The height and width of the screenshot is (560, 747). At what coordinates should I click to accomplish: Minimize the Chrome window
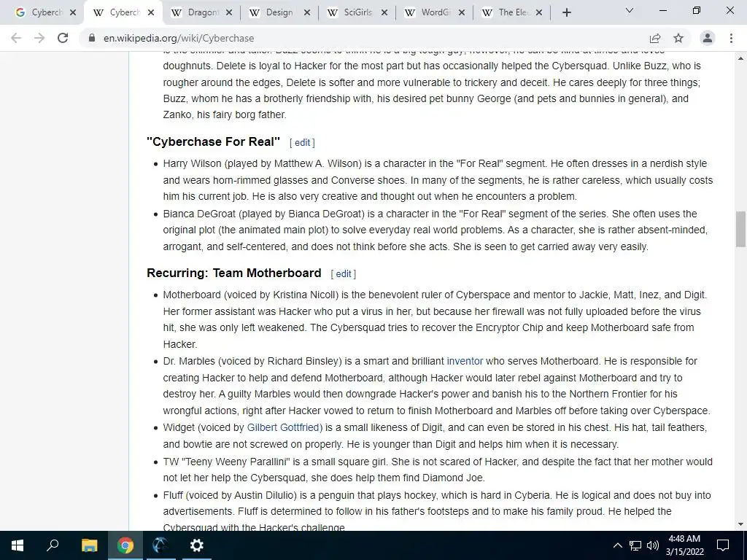coord(663,10)
